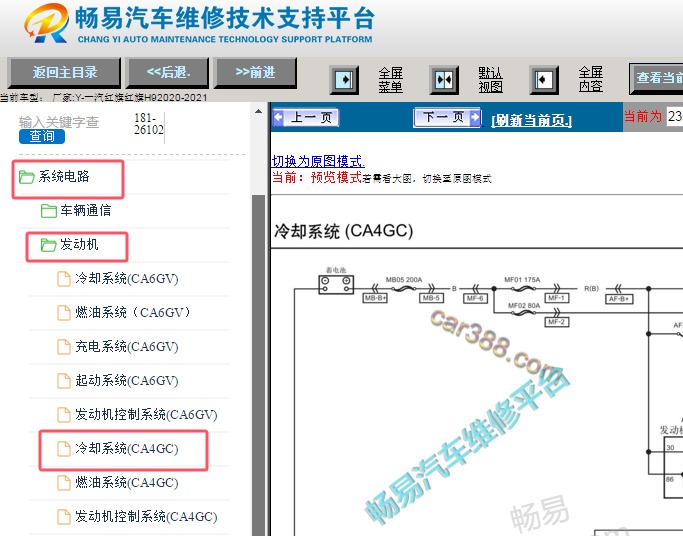Click the MB-5 connector label
The width and height of the screenshot is (683, 536).
[x=431, y=298]
